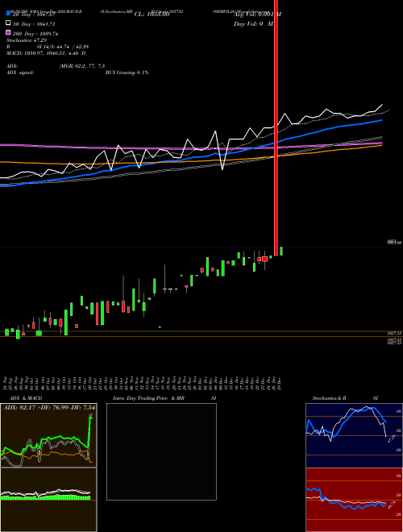Open the ADX line chart panel
Viewport: 403px width, 532px height.
pos(48,435)
